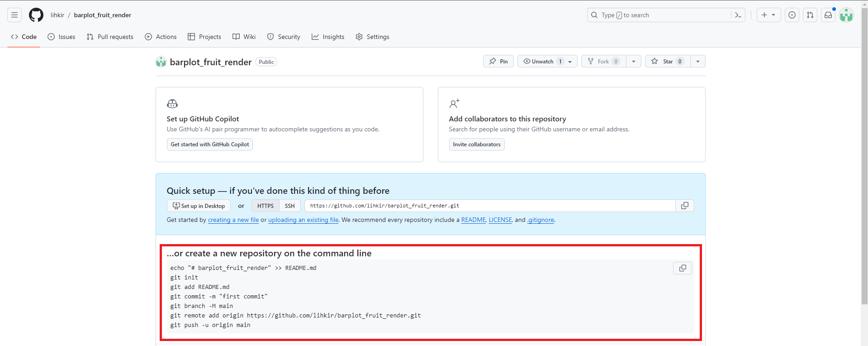Pin this repository
The width and height of the screenshot is (868, 346).
coord(498,61)
